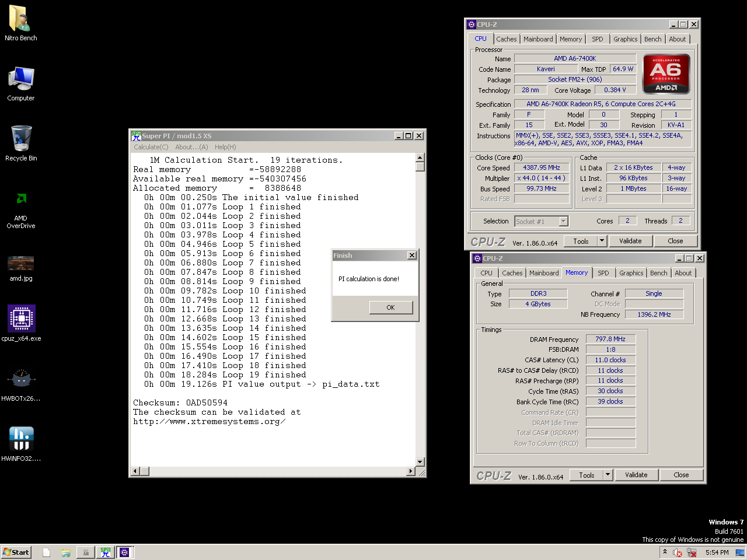The image size is (747, 560).
Task: Switch to CPU-Z taskbar button
Action: [124, 552]
